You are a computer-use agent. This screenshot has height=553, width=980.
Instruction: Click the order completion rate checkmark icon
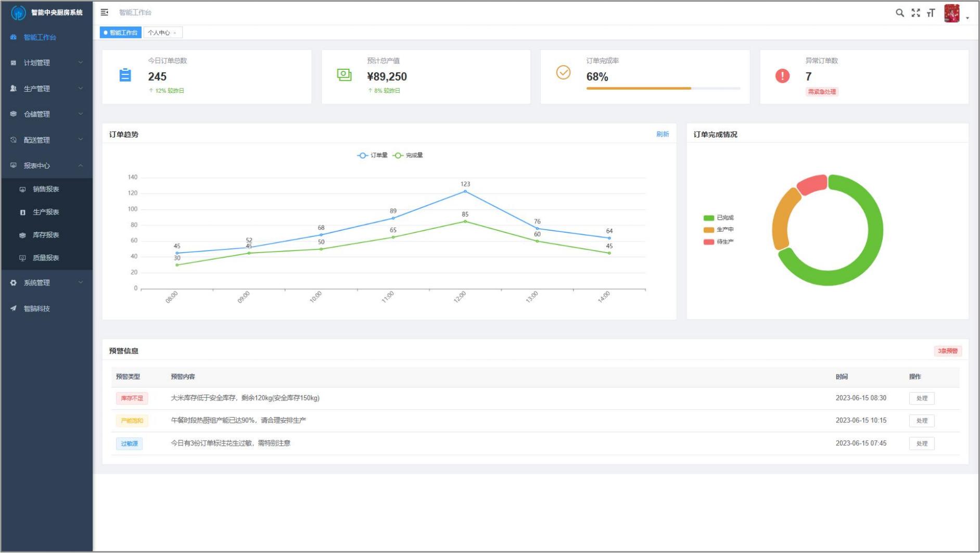[563, 72]
